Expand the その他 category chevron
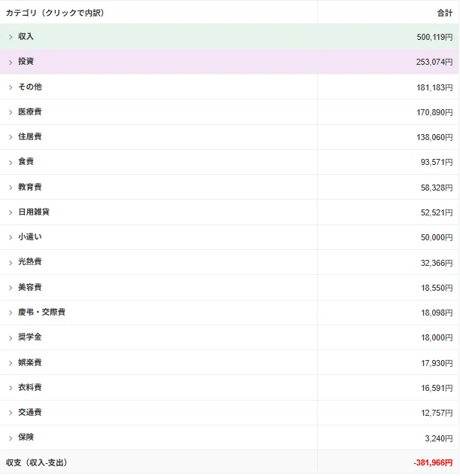The width and height of the screenshot is (460, 476). [x=11, y=87]
